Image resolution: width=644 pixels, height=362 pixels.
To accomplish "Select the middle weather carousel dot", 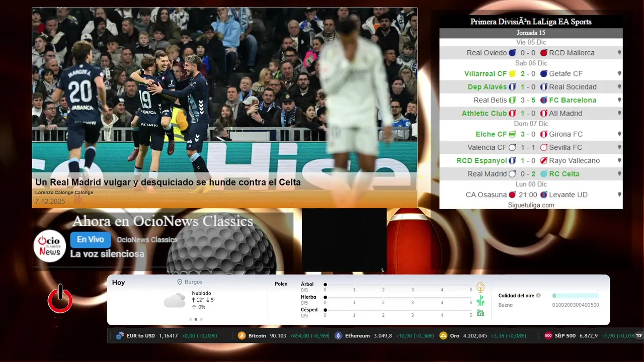I will [x=196, y=319].
